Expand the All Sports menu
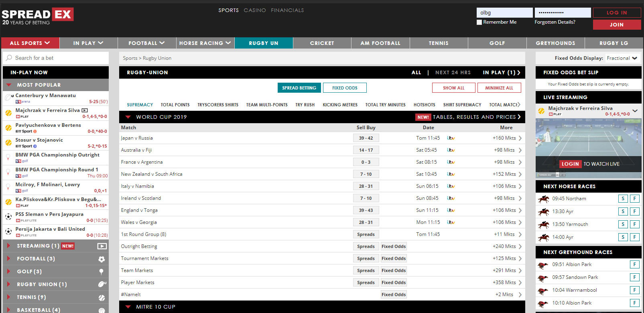 click(30, 43)
